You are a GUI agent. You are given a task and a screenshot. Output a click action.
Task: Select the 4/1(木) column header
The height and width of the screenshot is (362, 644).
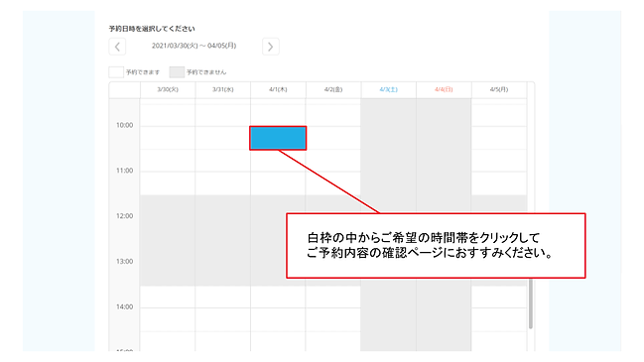278,89
